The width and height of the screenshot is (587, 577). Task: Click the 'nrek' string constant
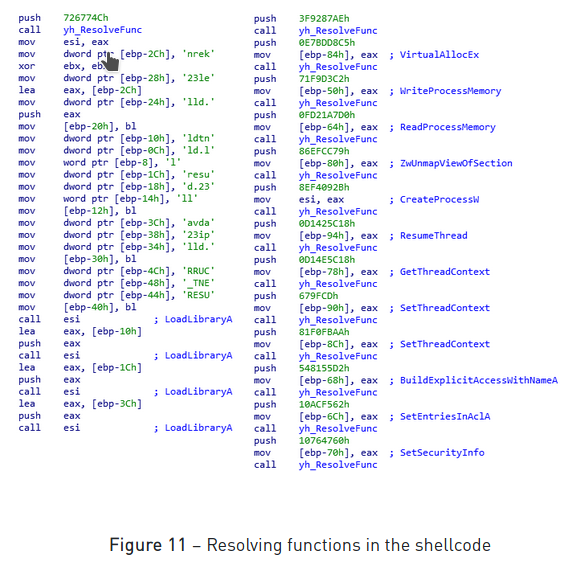tap(198, 54)
